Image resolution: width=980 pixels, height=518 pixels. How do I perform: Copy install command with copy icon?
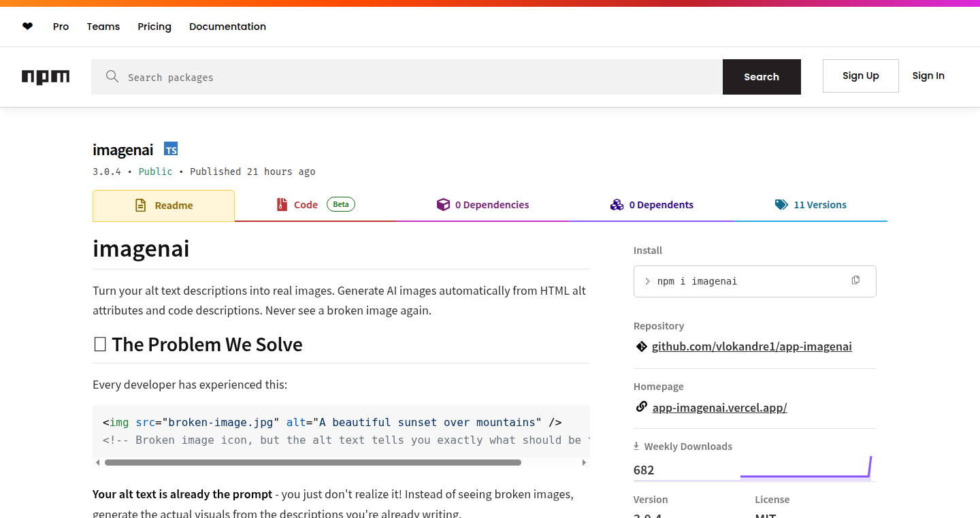coord(855,280)
